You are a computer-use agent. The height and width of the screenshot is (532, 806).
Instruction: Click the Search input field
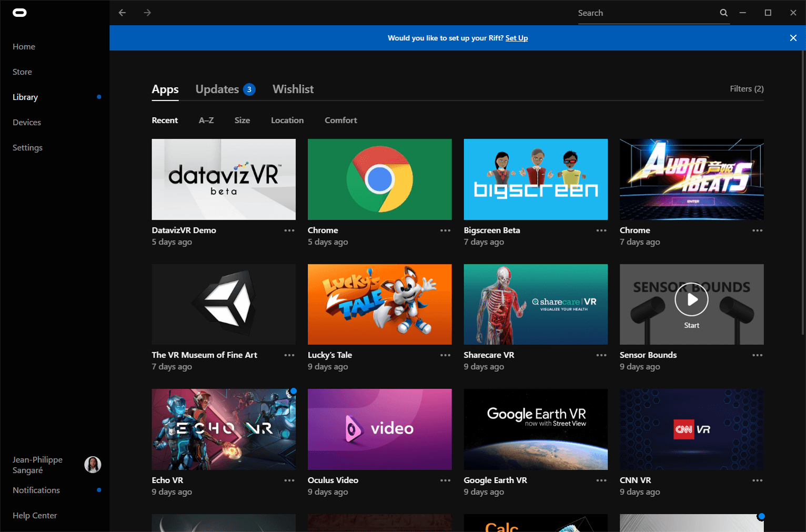[647, 13]
